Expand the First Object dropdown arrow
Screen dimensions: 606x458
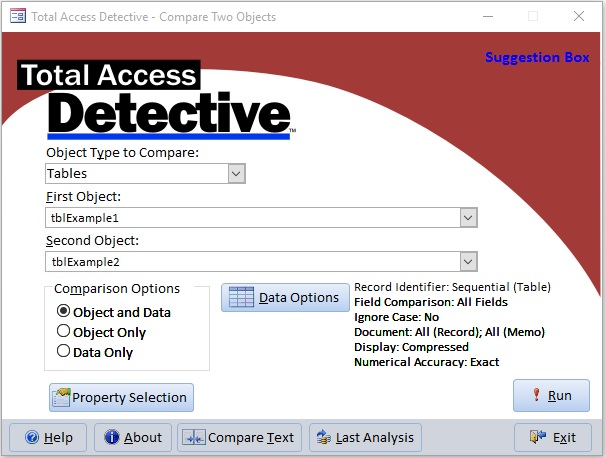coord(468,218)
